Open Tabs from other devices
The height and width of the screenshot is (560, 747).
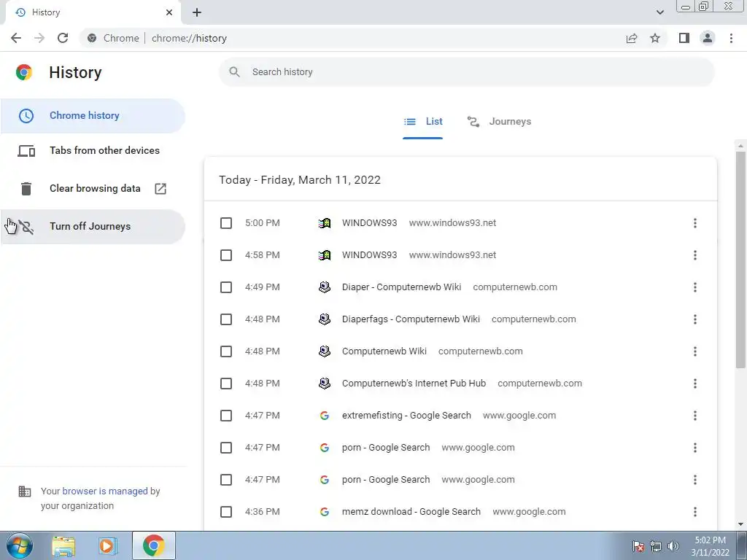93,150
